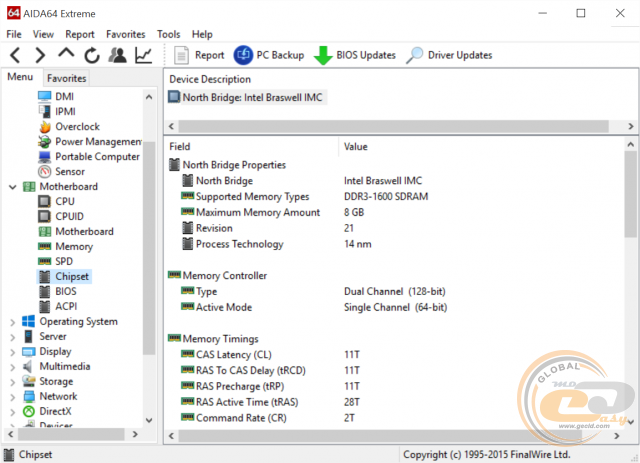Viewport: 640px width, 463px height.
Task: Select Portable Computer entry
Action: click(97, 156)
